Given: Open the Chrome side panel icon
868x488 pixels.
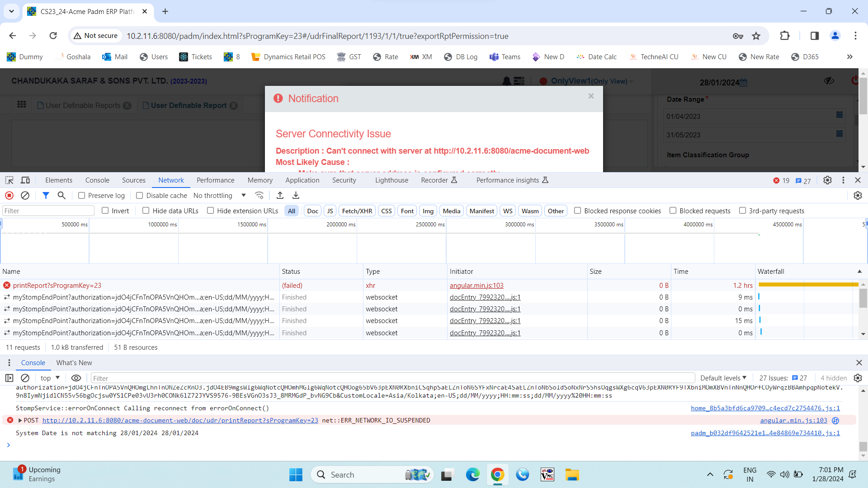Looking at the screenshot, I should (815, 36).
